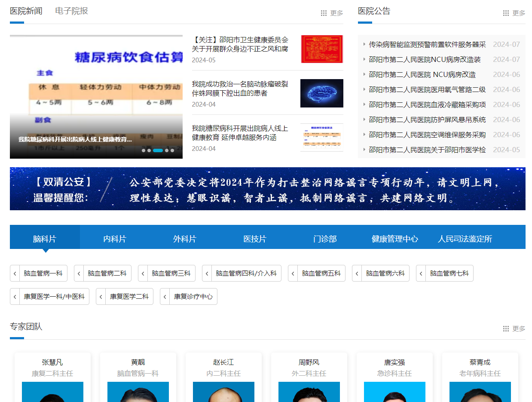The height and width of the screenshot is (402, 532).
Task: Open 脑血管病三科 department page
Action: 167,273
